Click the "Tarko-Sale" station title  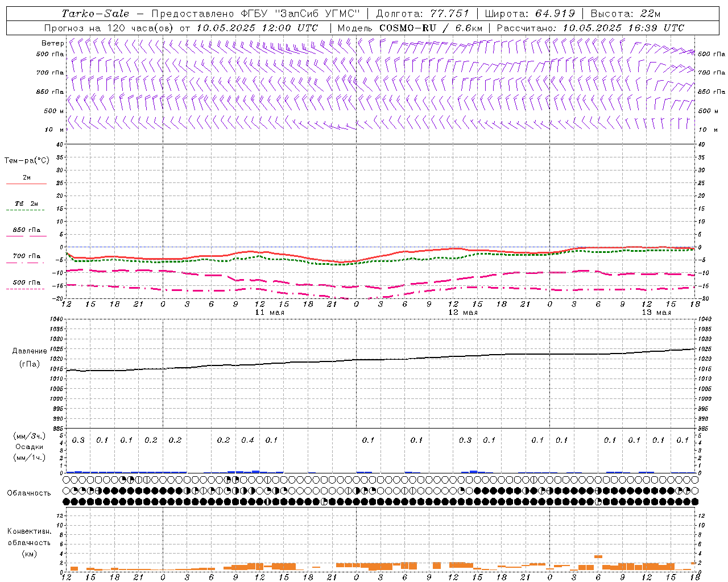click(95, 14)
